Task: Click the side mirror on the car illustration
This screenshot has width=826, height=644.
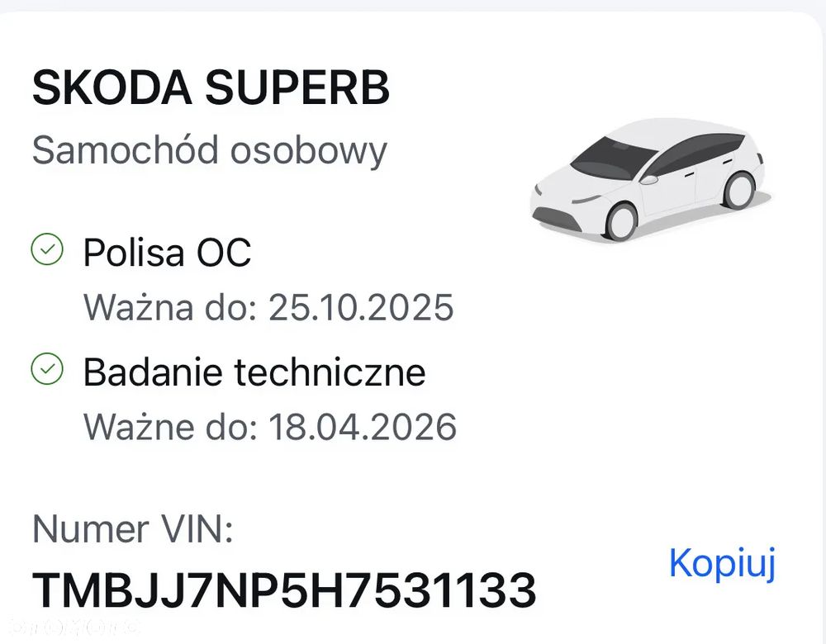Action: click(649, 178)
